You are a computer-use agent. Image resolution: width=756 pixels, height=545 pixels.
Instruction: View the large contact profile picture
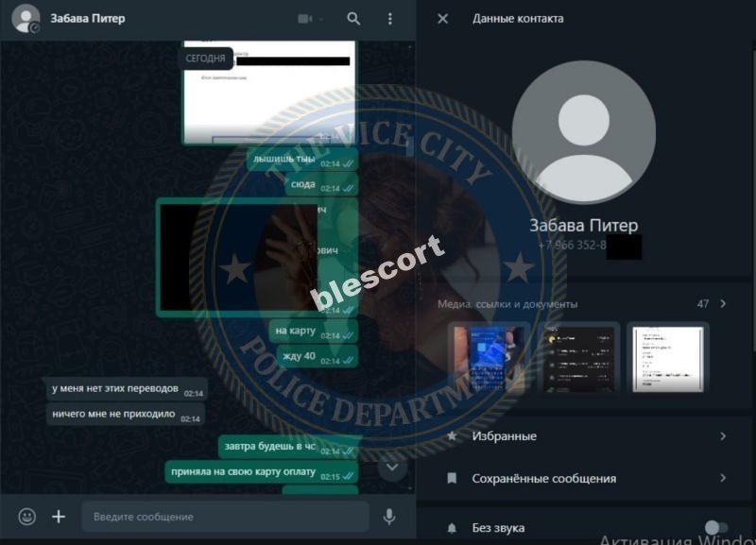click(x=584, y=132)
